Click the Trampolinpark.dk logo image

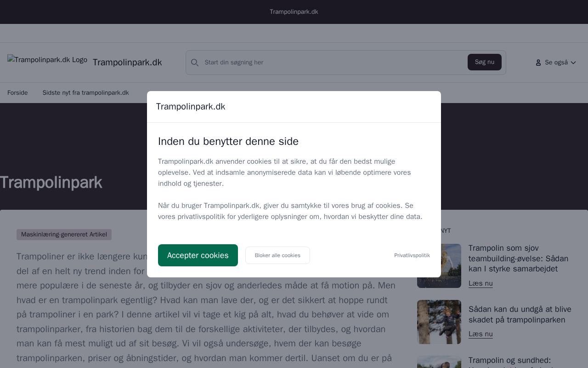(x=47, y=60)
